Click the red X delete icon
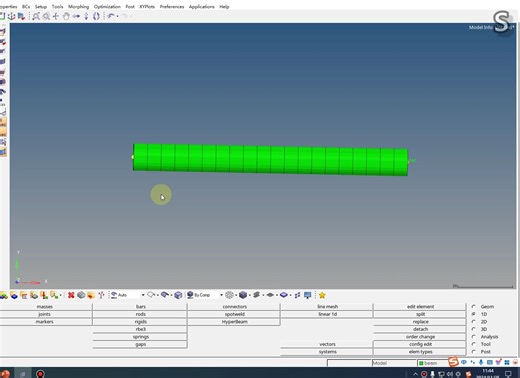520x378 pixels. [71, 295]
